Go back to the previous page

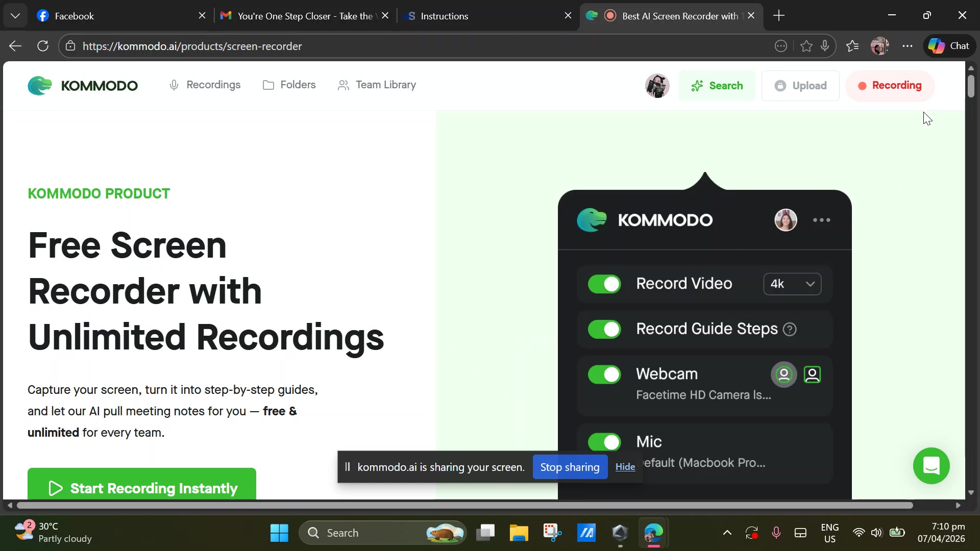(x=15, y=46)
